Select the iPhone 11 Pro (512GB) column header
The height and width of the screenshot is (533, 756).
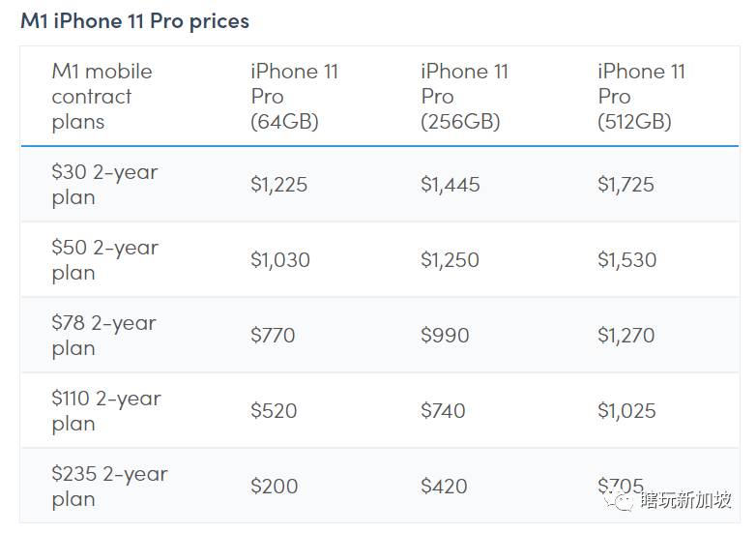[x=641, y=97]
